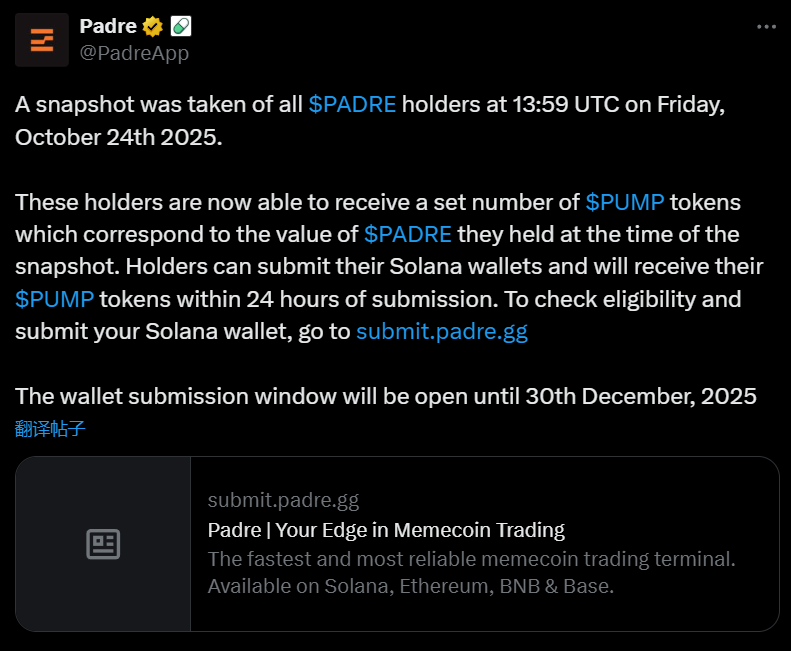Open the more options ellipsis menu
The image size is (791, 651).
[x=766, y=27]
